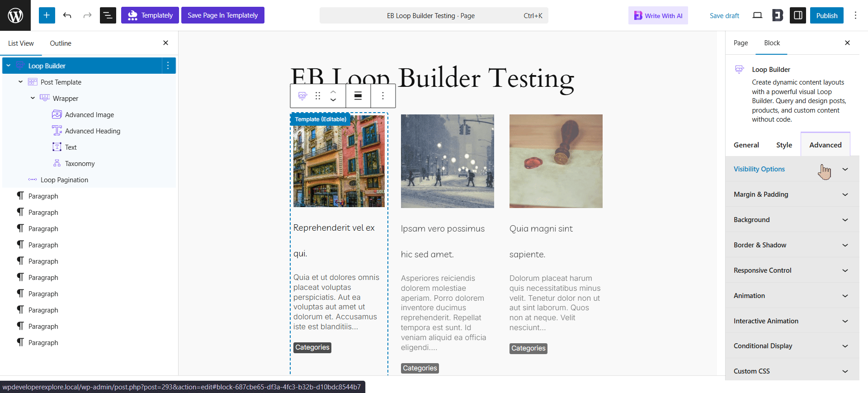The height and width of the screenshot is (393, 868).
Task: Click the Undo arrow
Action: coord(67,15)
